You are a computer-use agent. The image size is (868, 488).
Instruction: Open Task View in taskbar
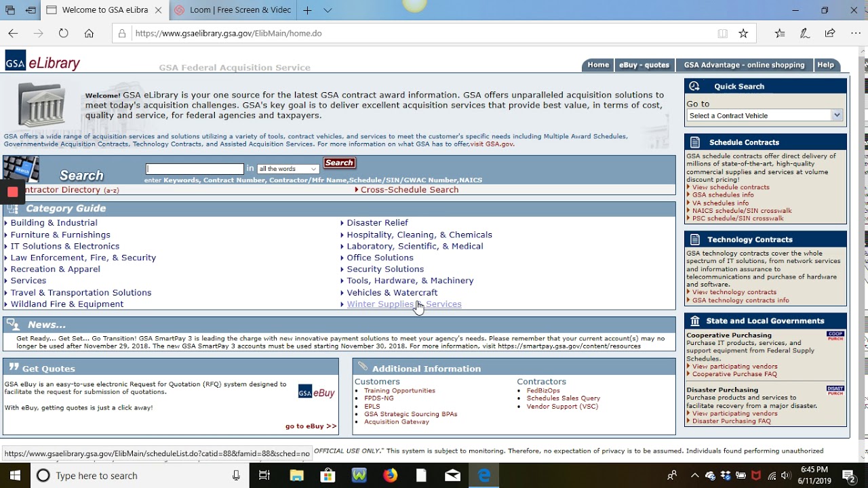[264, 476]
